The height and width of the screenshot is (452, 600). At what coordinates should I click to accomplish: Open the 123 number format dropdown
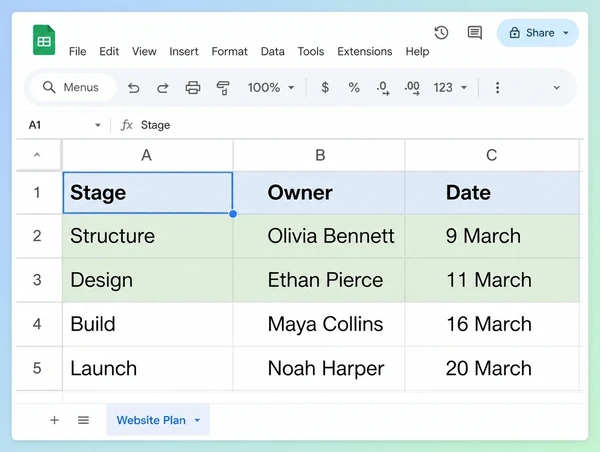[x=450, y=88]
